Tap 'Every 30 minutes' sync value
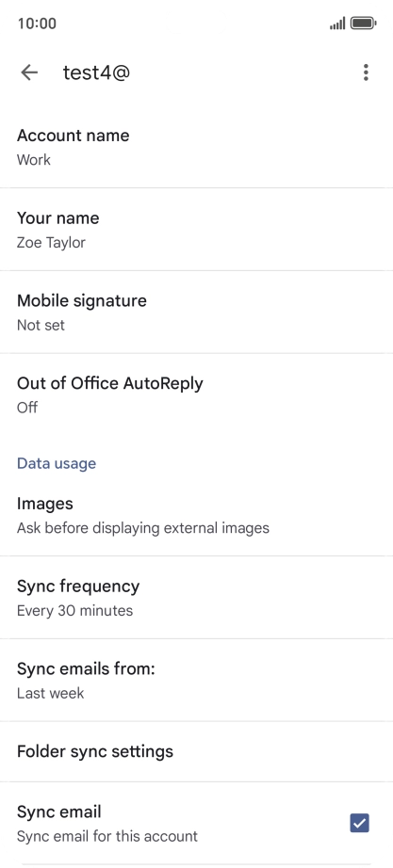 (x=74, y=611)
